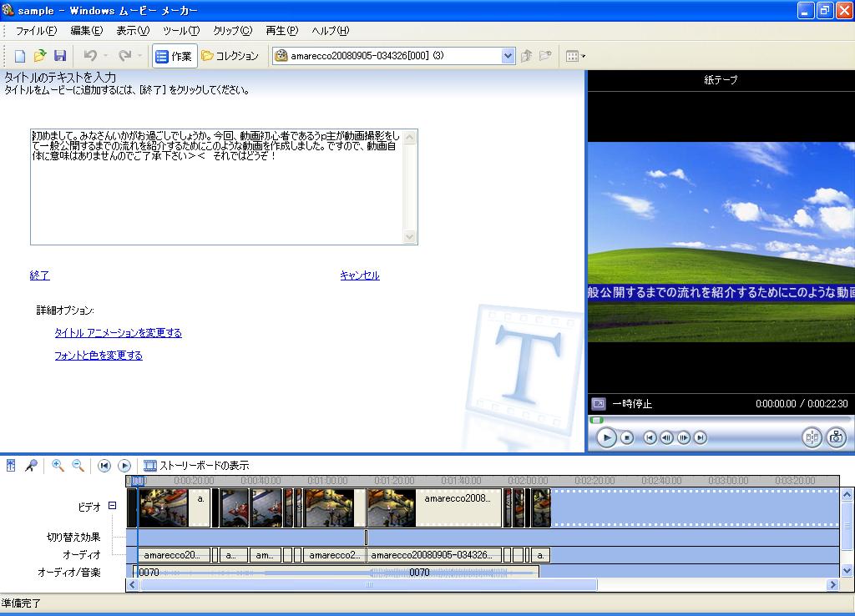Click the Zoom Timeline In icon
855x616 pixels.
pos(58,466)
